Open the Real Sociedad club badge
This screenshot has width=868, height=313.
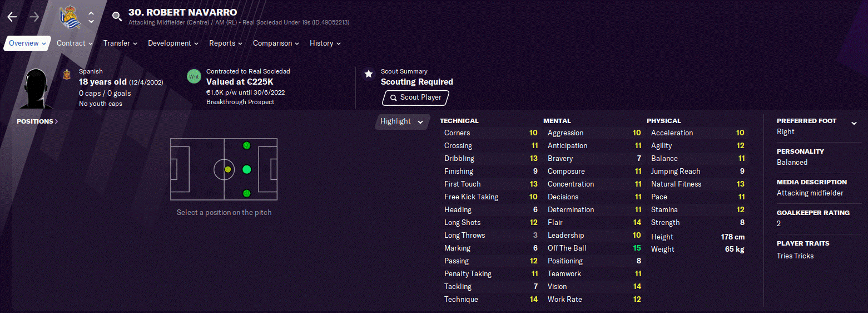[x=70, y=17]
